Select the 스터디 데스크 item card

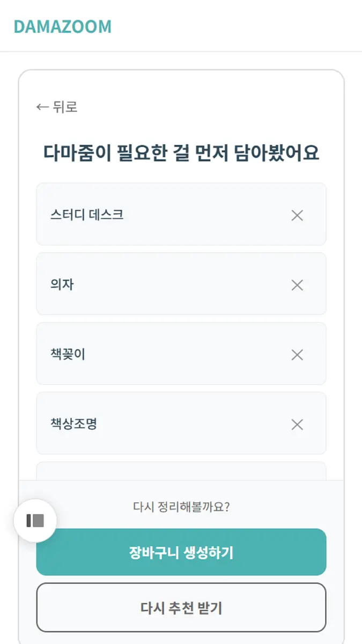tap(181, 214)
